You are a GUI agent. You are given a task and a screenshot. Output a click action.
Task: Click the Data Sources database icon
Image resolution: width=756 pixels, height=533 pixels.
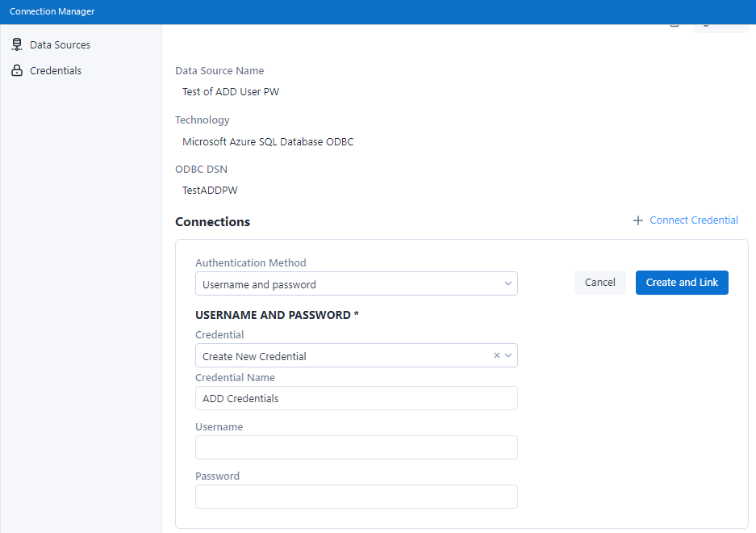17,45
